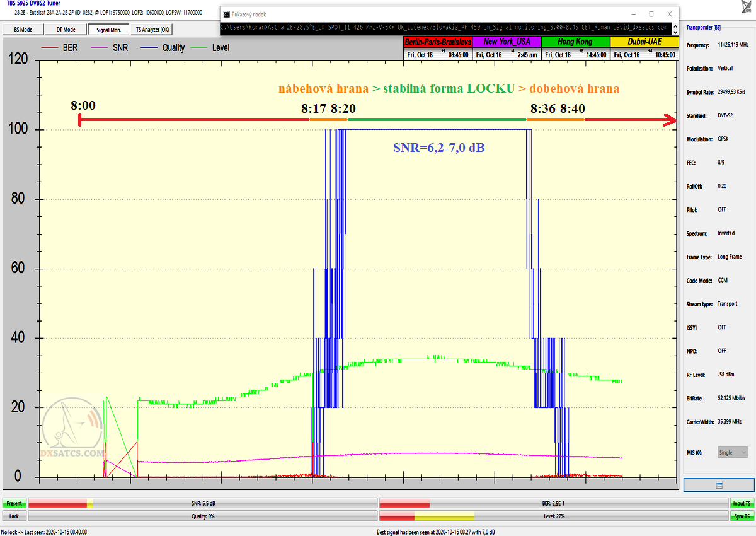Screen dimensions: 756x536
Task: Open the Signal Mon. tab
Action: click(108, 30)
